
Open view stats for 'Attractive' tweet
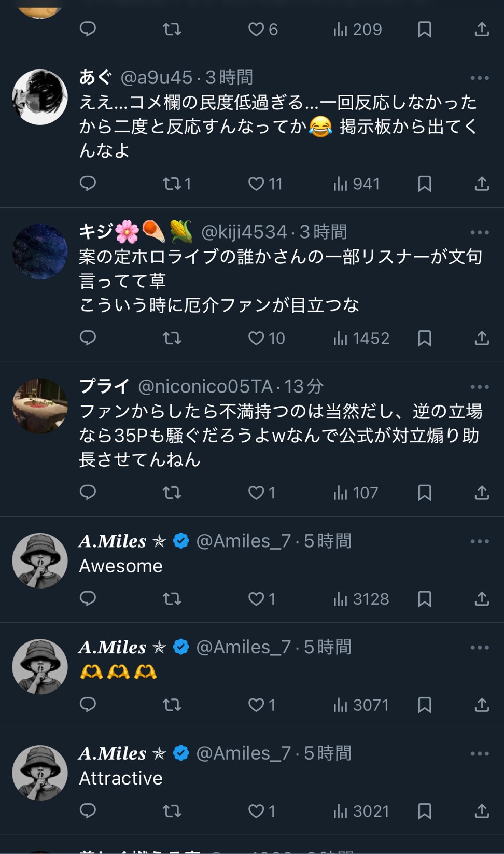(x=361, y=811)
